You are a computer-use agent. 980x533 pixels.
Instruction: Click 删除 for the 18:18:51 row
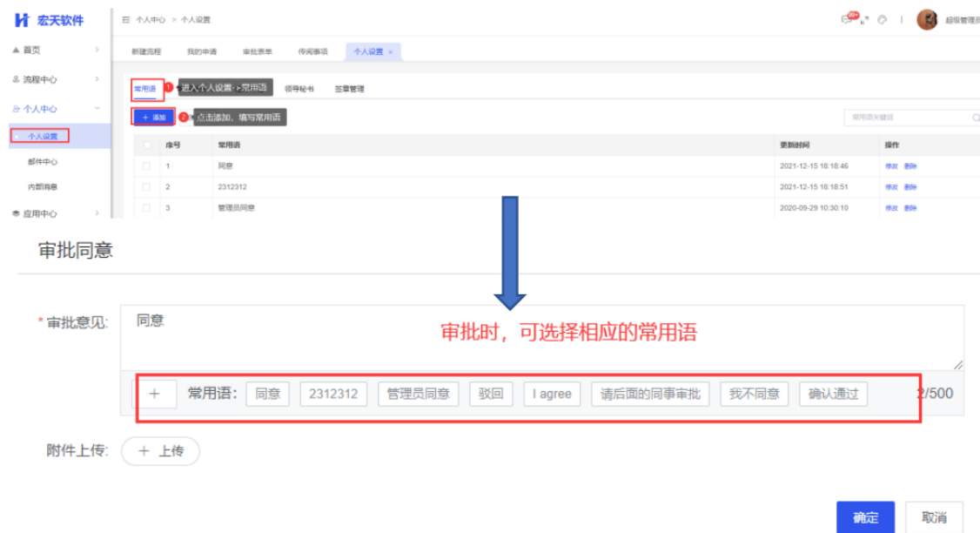910,187
